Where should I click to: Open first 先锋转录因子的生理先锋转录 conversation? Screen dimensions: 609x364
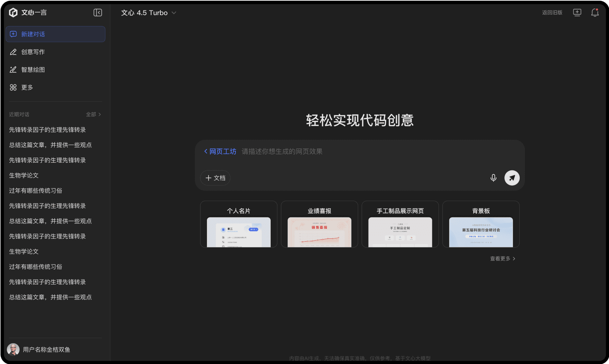pos(47,130)
